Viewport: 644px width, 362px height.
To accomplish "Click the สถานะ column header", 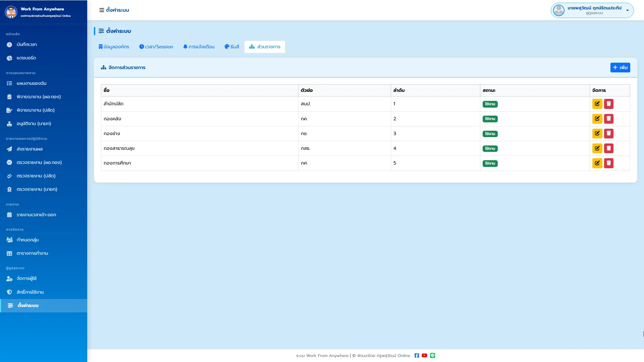I will click(x=535, y=90).
